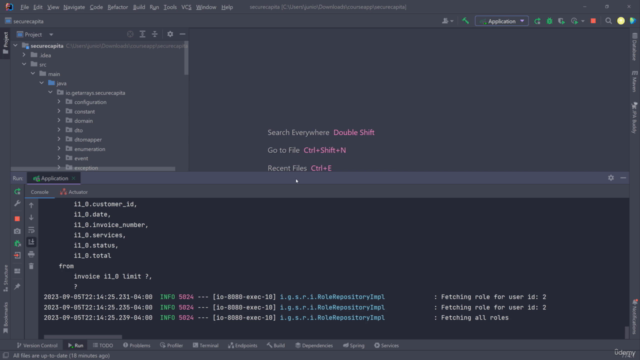Start debugging with the bug icon
The height and width of the screenshot is (360, 640).
549,21
